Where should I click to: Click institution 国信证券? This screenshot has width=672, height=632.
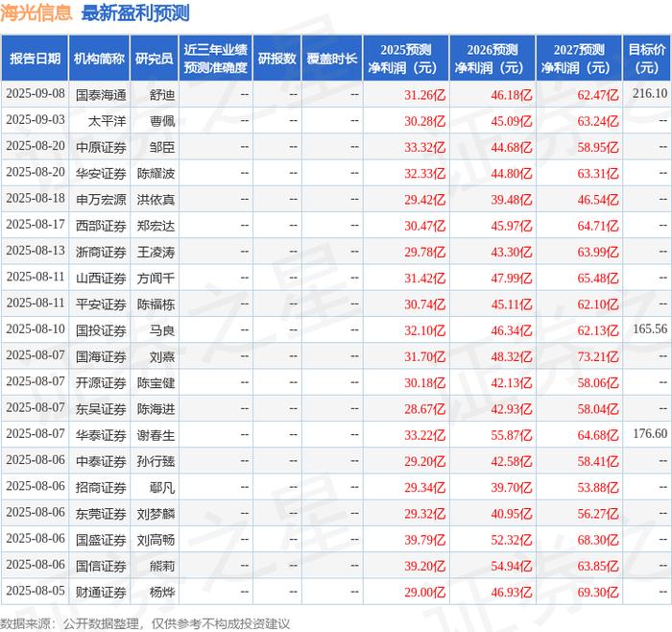pyautogui.click(x=101, y=566)
